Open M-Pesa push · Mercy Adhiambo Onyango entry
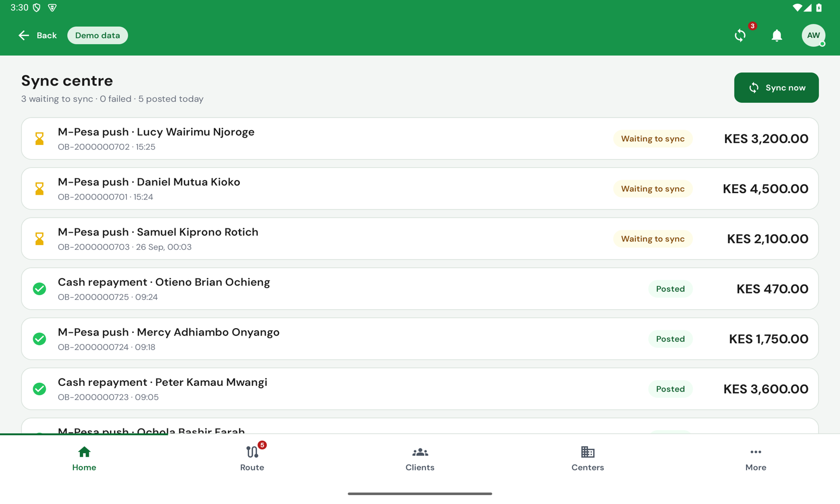Image resolution: width=840 pixels, height=504 pixels. [420, 339]
